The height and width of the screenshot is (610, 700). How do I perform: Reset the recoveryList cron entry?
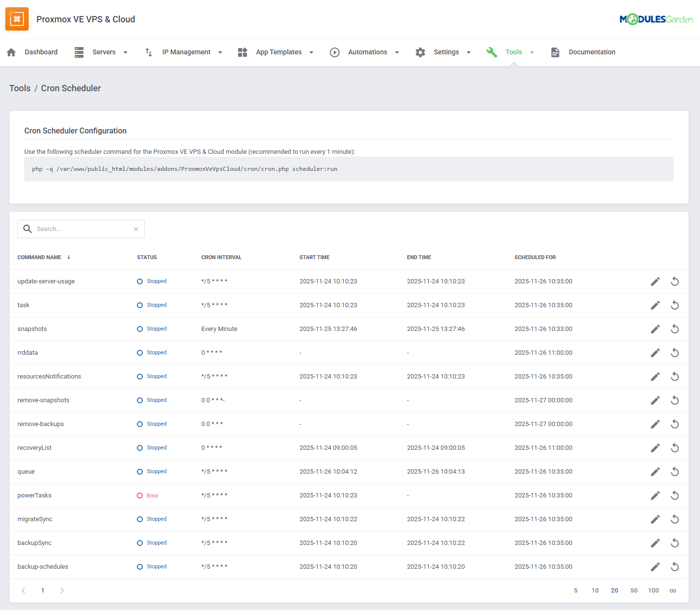click(675, 448)
